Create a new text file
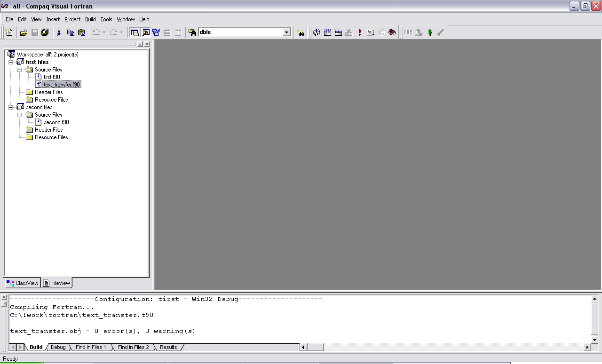This screenshot has height=364, width=602. coord(9,32)
